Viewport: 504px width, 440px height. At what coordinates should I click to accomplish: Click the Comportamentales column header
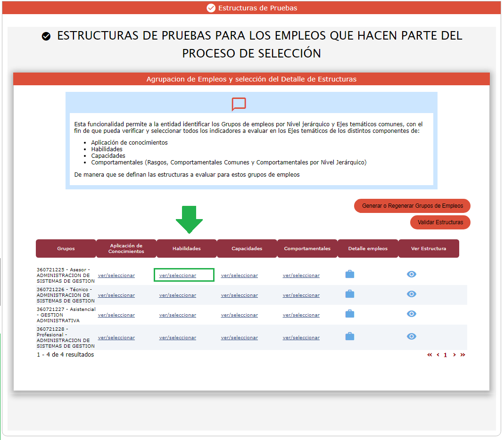click(307, 249)
